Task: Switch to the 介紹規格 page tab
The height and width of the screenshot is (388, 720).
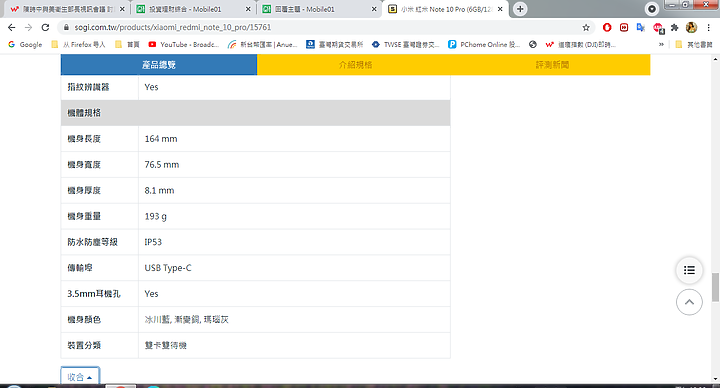Action: pos(355,65)
